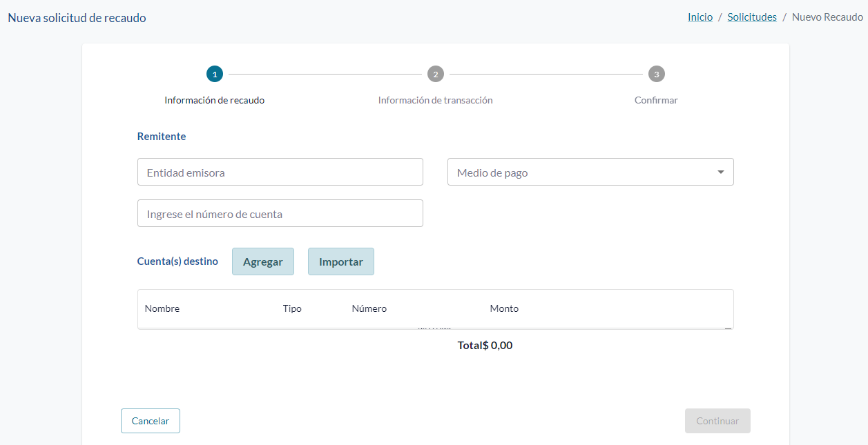The height and width of the screenshot is (445, 868).
Task: Click the Tipo column header
Action: point(292,308)
